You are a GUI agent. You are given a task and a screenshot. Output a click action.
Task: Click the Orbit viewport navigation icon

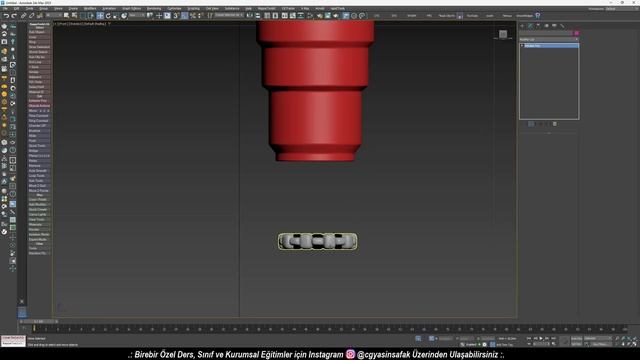[629, 344]
